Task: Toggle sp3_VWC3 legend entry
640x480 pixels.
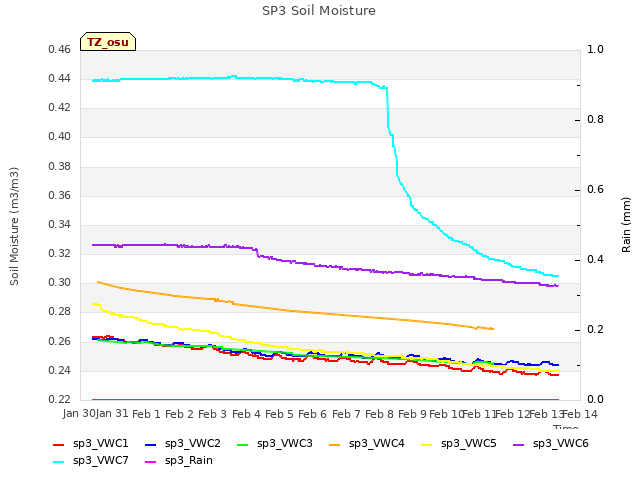Action: click(x=275, y=444)
